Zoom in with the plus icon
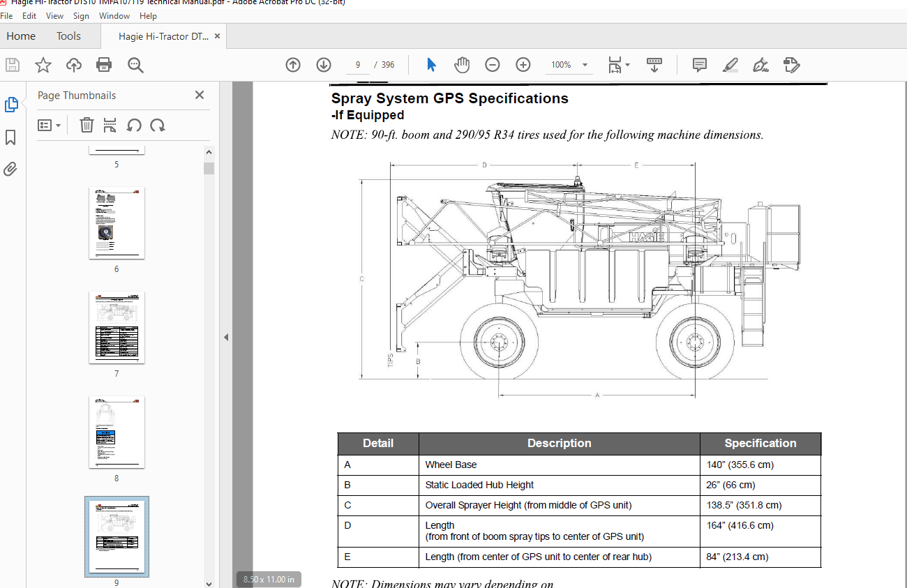 pos(523,65)
